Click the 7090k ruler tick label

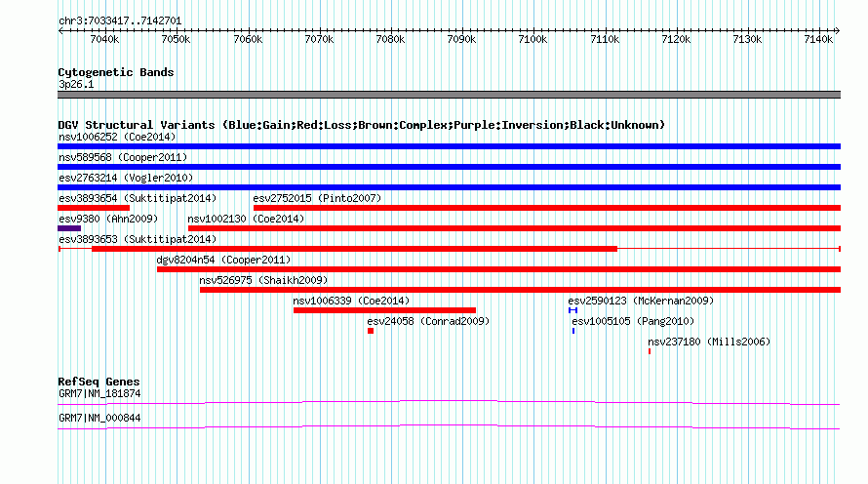(461, 39)
